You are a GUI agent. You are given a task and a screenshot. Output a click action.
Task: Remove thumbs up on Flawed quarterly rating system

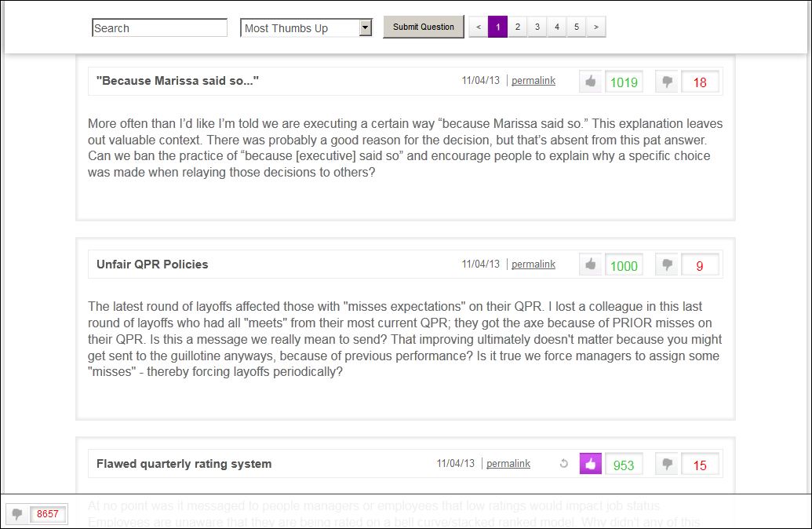click(x=590, y=464)
